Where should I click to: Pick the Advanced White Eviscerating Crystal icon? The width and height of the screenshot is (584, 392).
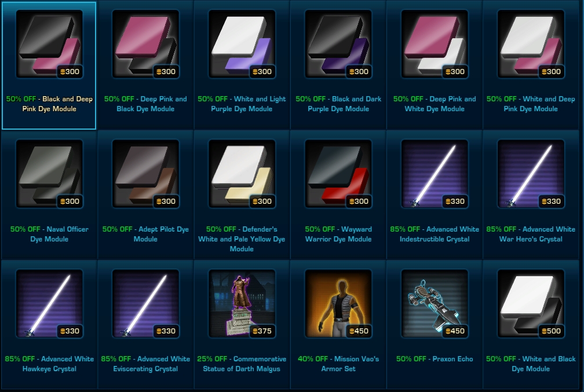[x=145, y=303]
